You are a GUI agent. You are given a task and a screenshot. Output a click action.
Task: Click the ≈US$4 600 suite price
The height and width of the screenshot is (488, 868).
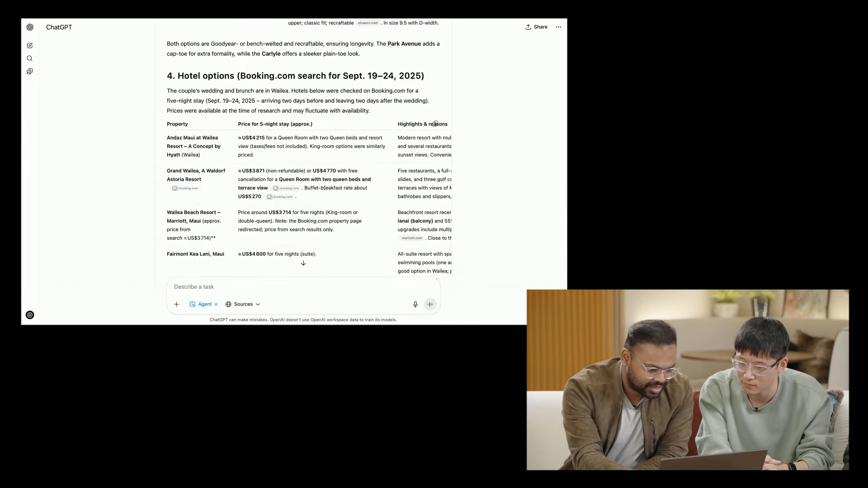(x=252, y=254)
